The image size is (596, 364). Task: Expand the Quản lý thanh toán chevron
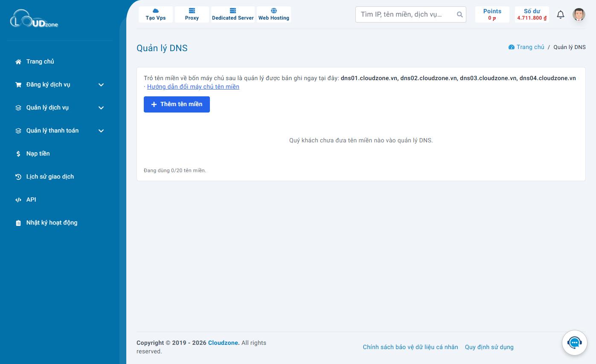click(x=101, y=131)
